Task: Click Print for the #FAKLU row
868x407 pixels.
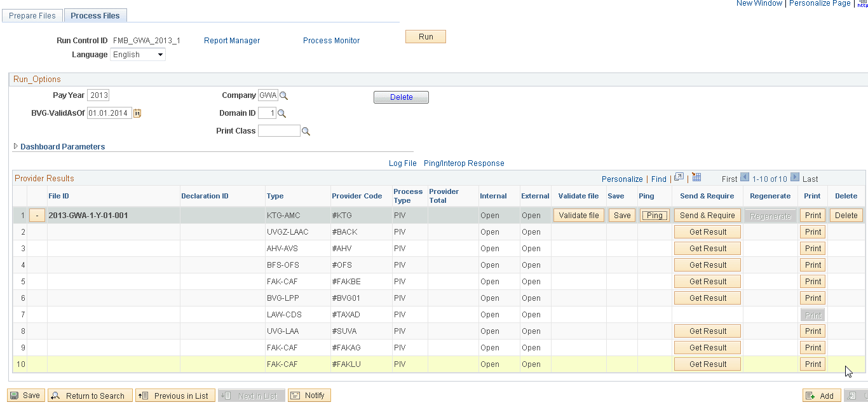Action: pyautogui.click(x=813, y=364)
